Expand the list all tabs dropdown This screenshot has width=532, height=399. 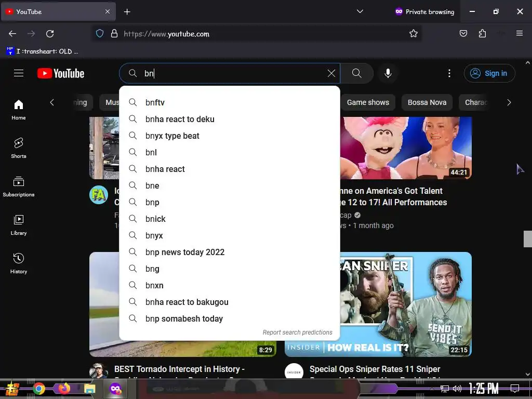point(360,11)
